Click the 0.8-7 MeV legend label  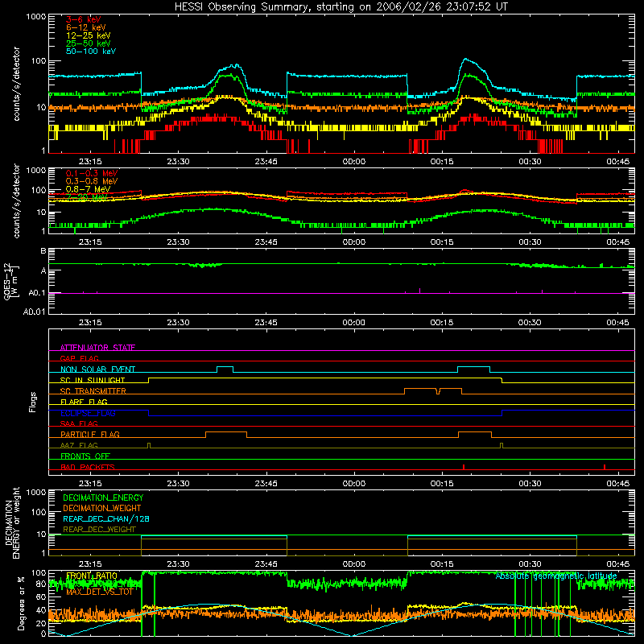(88, 189)
